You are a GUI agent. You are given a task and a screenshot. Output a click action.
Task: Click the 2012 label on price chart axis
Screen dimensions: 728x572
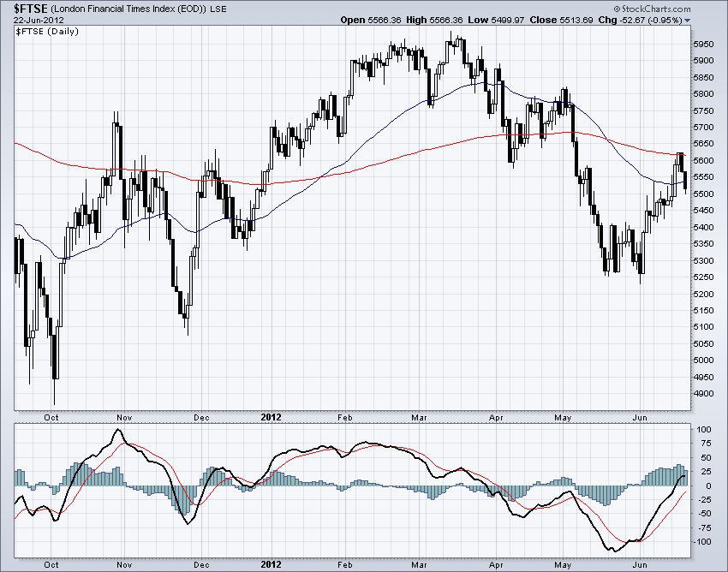click(272, 417)
